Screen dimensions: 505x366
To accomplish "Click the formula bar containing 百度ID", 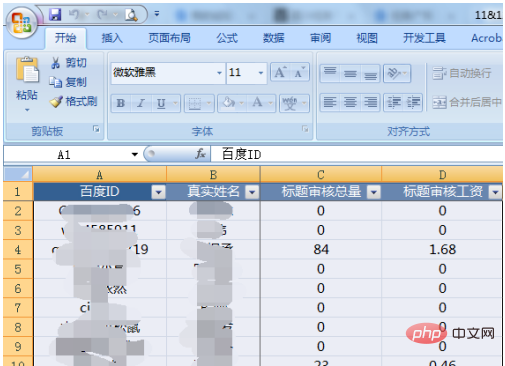I will 357,155.
